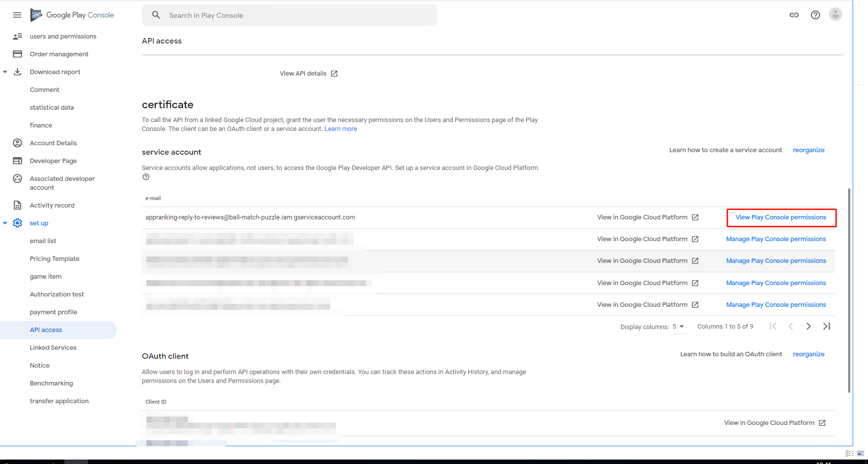Click reorganize next to service account
Viewport: 868px width, 464px height.
(x=809, y=150)
